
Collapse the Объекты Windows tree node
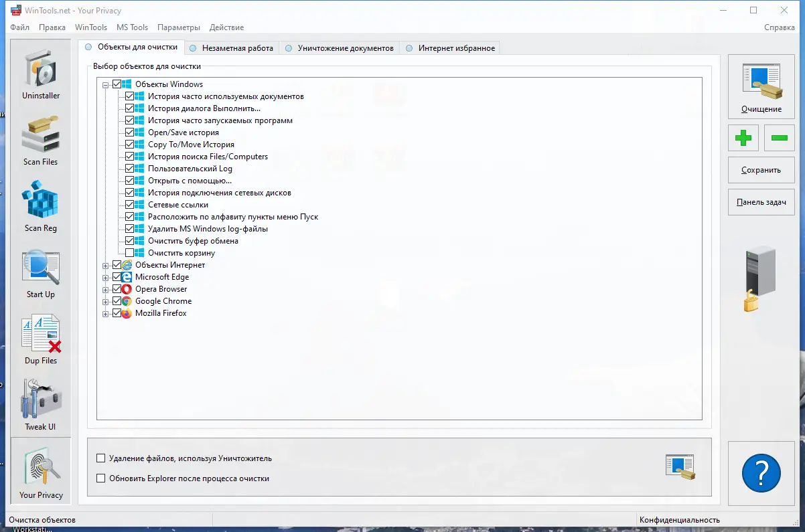(x=105, y=85)
